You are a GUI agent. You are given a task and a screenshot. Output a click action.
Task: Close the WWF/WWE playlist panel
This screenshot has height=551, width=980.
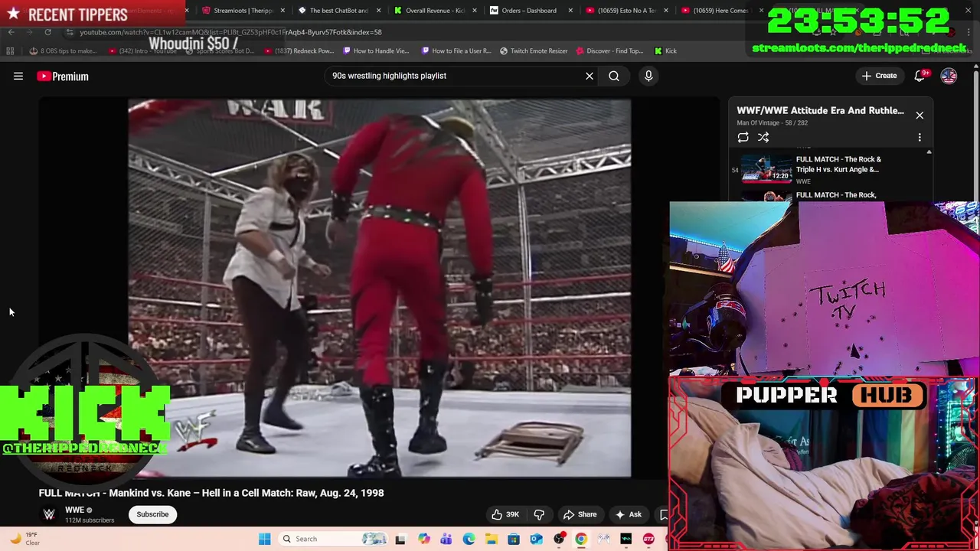point(920,116)
